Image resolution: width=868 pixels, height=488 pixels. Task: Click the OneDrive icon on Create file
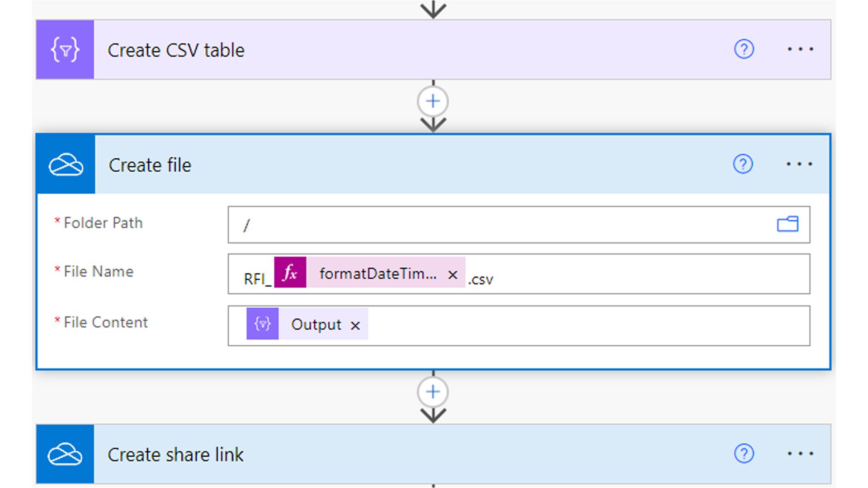pyautogui.click(x=66, y=164)
